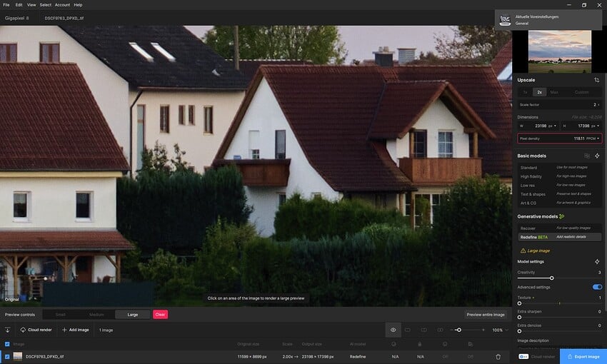Click the compare models icon in Basic models
The image size is (607, 364).
(587, 156)
